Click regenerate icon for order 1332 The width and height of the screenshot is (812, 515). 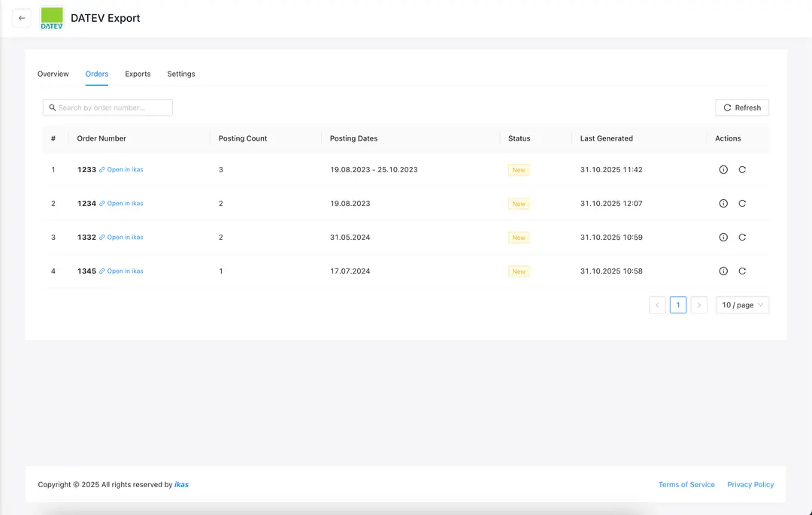pyautogui.click(x=742, y=238)
